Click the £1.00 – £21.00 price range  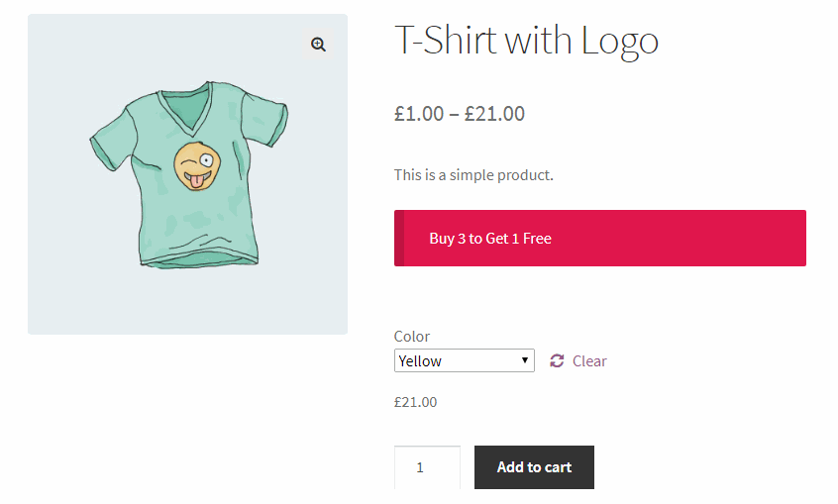460,114
